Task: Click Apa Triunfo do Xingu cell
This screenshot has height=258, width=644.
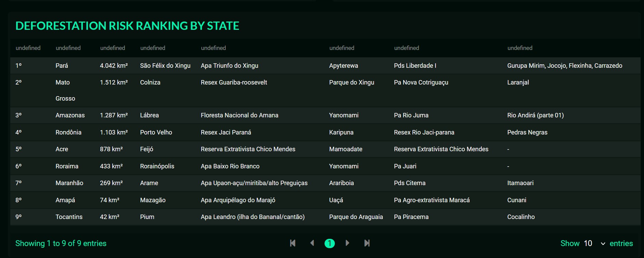Action: pyautogui.click(x=229, y=66)
